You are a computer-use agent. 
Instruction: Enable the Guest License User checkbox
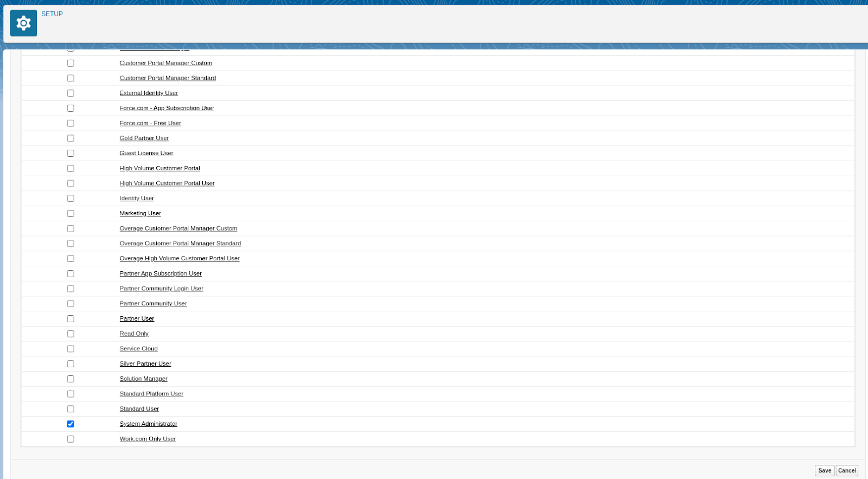71,154
